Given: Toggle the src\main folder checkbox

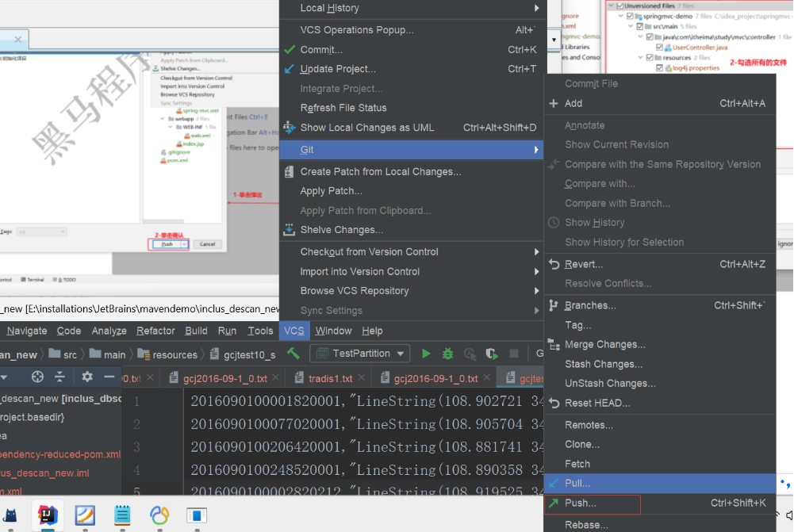Looking at the screenshot, I should click(x=639, y=26).
